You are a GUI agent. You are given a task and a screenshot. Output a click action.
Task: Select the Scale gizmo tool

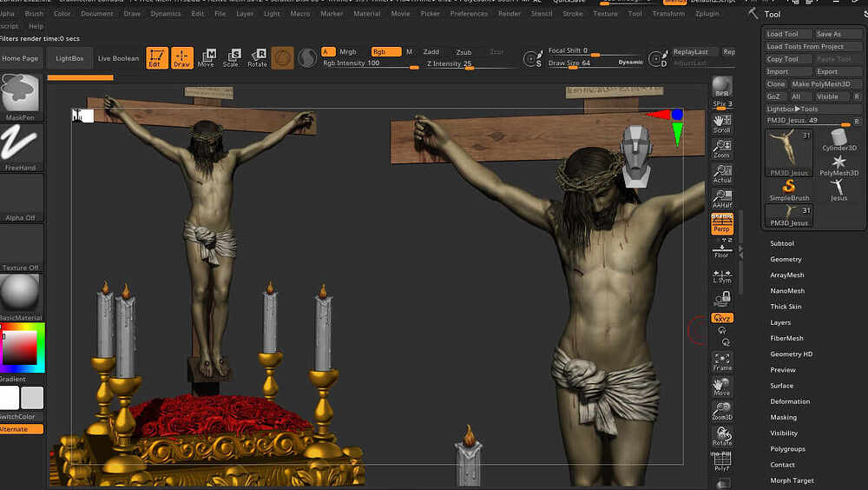pos(231,58)
